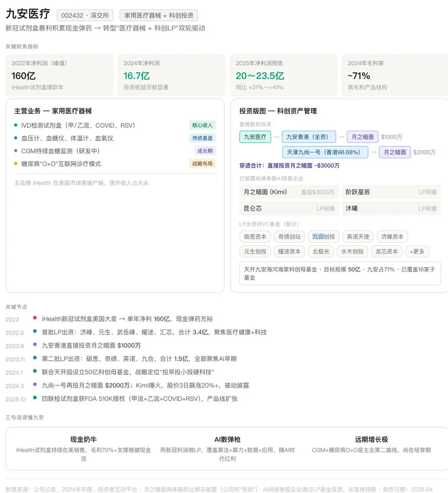The height and width of the screenshot is (493, 448).
Task: Click the 2024.1 联合天开园 timeline entry
Action: point(110,372)
